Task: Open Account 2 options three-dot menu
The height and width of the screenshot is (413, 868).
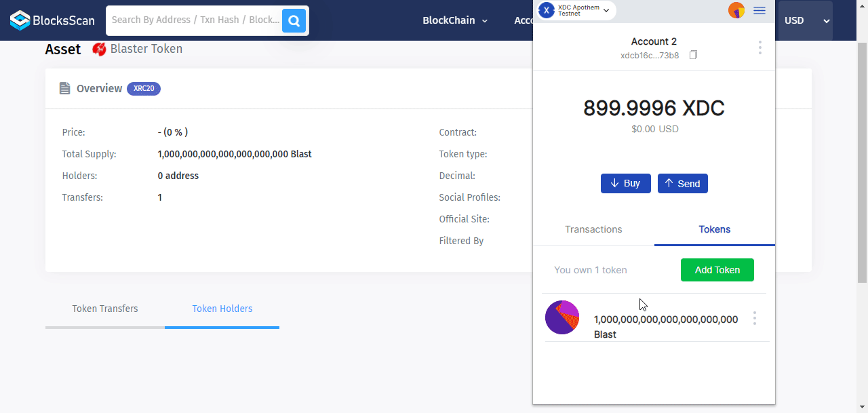Action: click(x=759, y=47)
